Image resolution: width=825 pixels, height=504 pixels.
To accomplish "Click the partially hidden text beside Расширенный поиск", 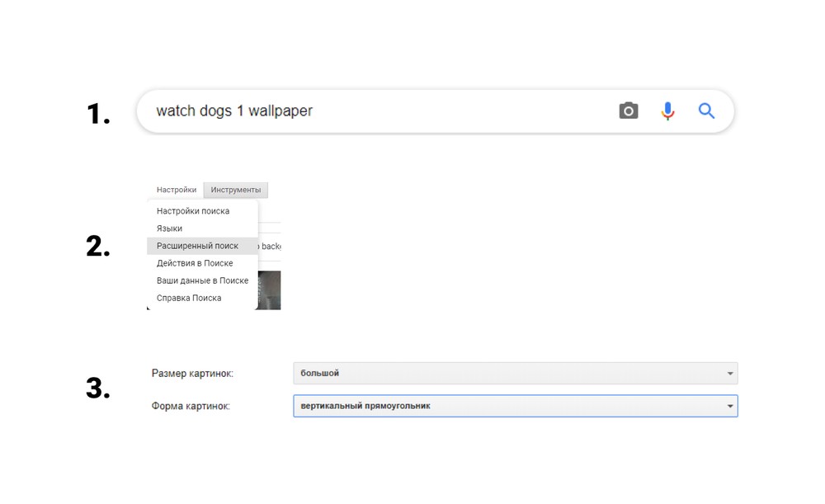I will (270, 246).
